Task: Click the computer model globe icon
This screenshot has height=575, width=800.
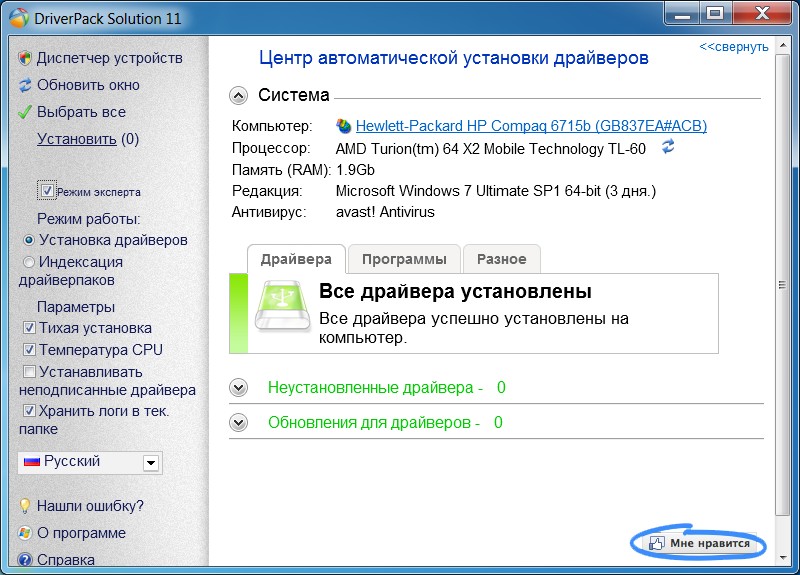Action: (x=343, y=126)
